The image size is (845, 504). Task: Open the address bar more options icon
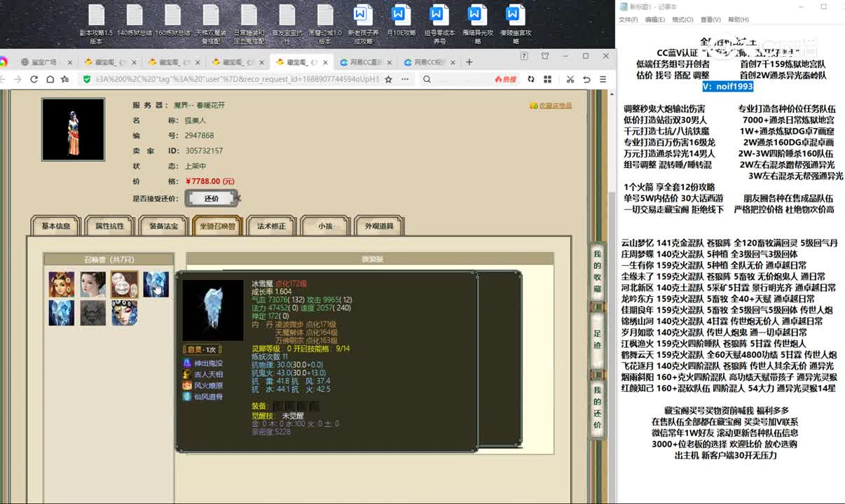tap(406, 79)
